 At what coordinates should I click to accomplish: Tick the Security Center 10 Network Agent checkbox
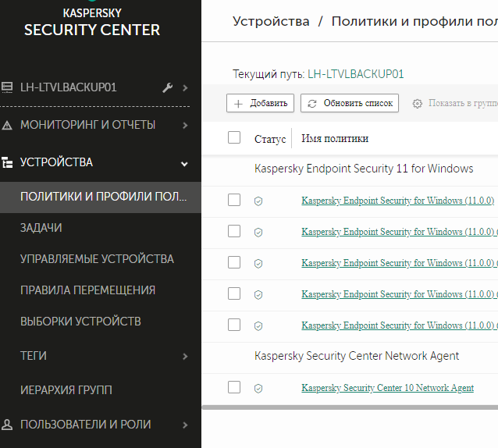[234, 387]
